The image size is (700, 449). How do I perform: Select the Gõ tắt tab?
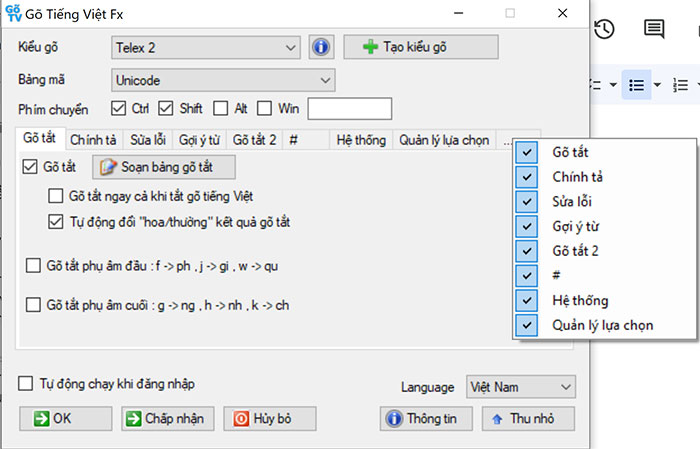pyautogui.click(x=40, y=138)
